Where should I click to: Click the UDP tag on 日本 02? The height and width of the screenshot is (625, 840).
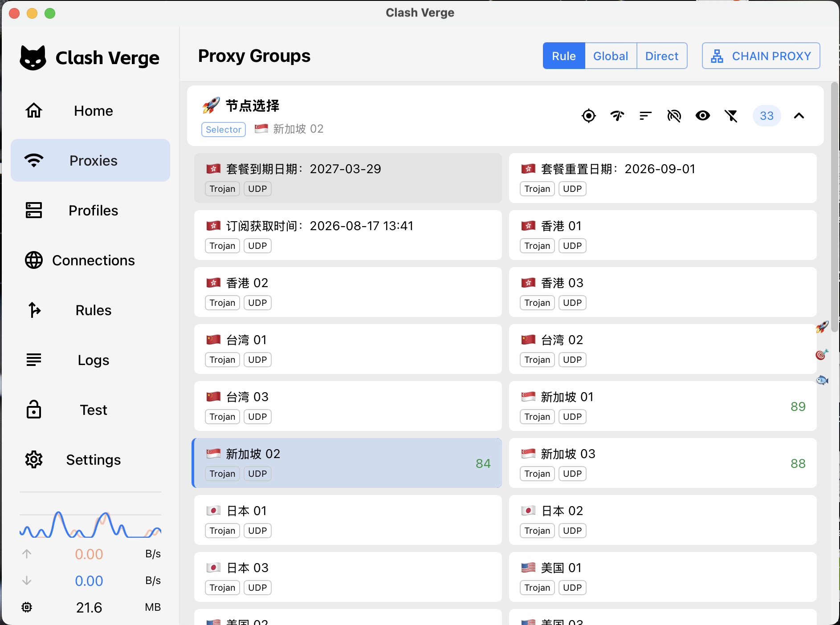coord(572,531)
